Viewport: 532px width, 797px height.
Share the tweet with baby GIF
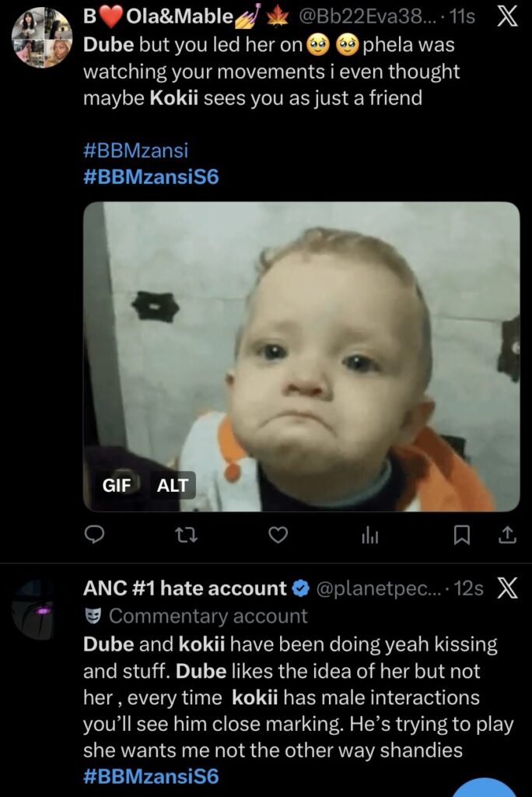coord(506,534)
